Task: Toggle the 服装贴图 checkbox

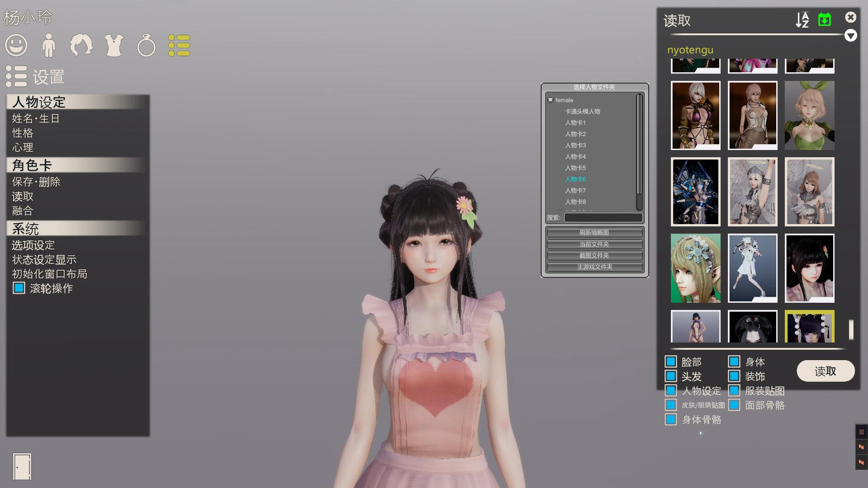Action: (734, 390)
